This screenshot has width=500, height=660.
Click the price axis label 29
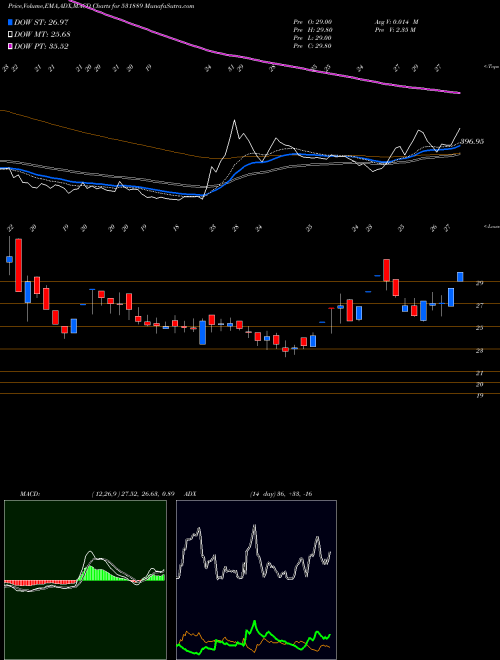click(x=479, y=283)
